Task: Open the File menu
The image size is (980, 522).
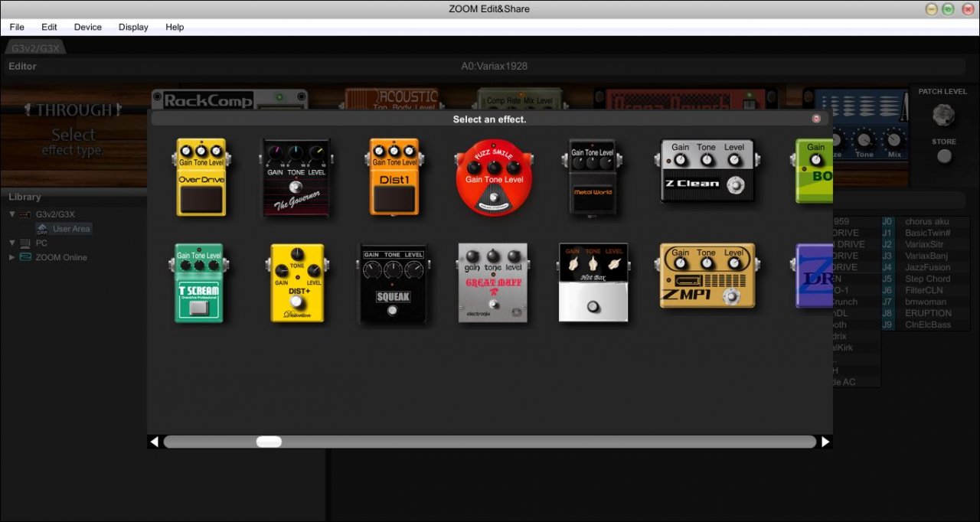Action: 17,27
